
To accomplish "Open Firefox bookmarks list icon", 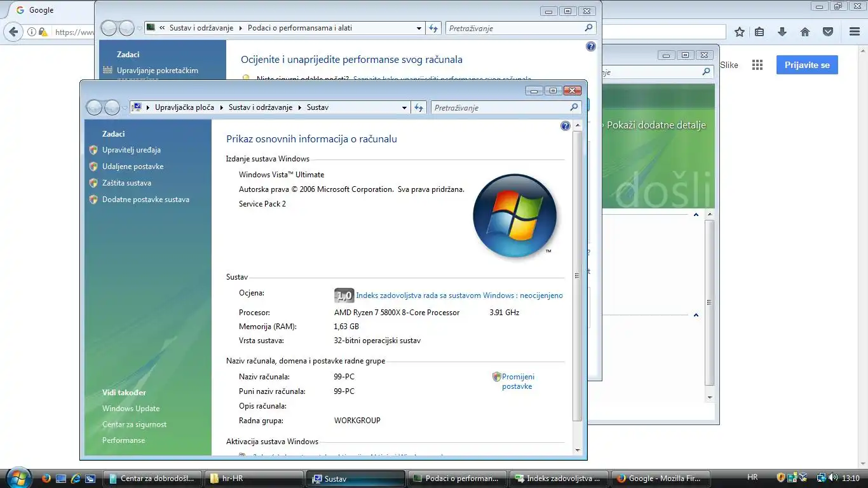I will coord(759,32).
